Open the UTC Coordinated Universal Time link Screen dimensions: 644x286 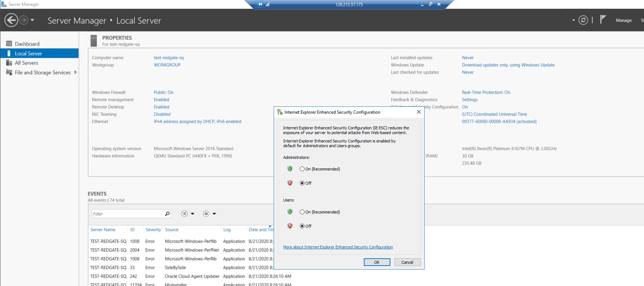point(494,114)
